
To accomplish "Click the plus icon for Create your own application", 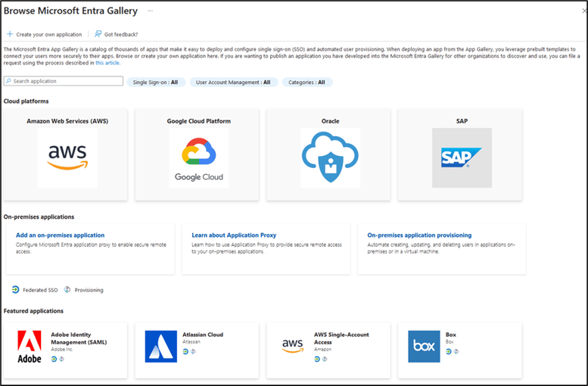I will [10, 34].
